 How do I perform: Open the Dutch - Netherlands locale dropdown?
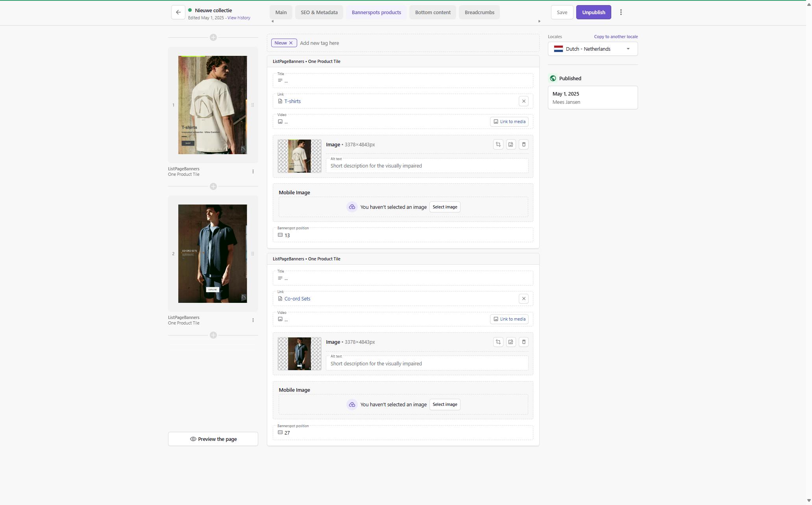pos(592,49)
